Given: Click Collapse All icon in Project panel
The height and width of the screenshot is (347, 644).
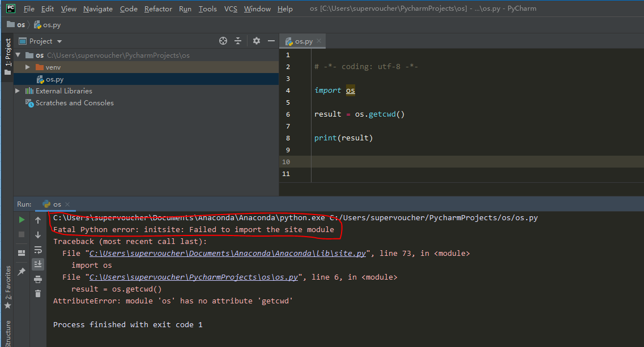Looking at the screenshot, I should (x=238, y=41).
